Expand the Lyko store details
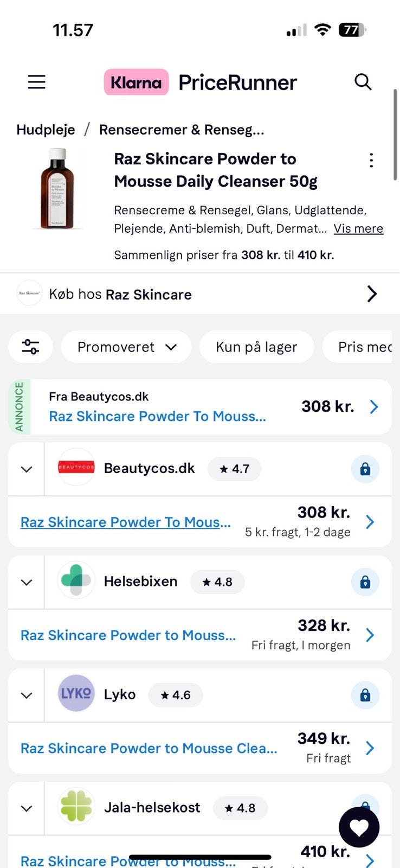Viewport: 400px width, 868px height. coord(26,695)
